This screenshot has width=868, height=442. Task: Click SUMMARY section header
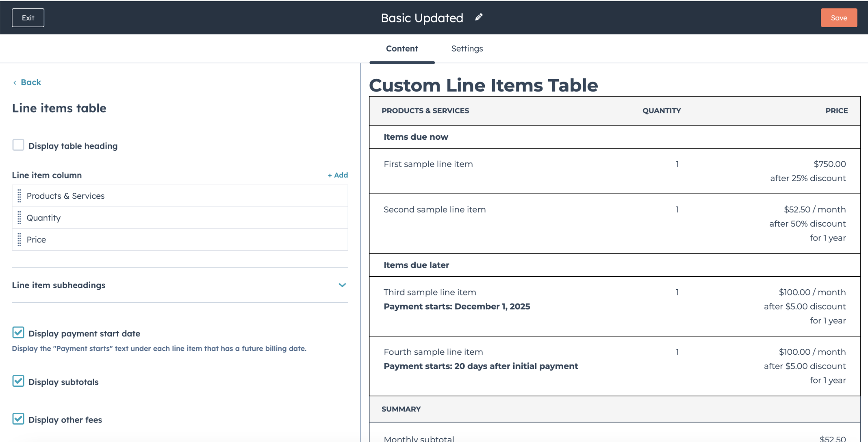(401, 409)
